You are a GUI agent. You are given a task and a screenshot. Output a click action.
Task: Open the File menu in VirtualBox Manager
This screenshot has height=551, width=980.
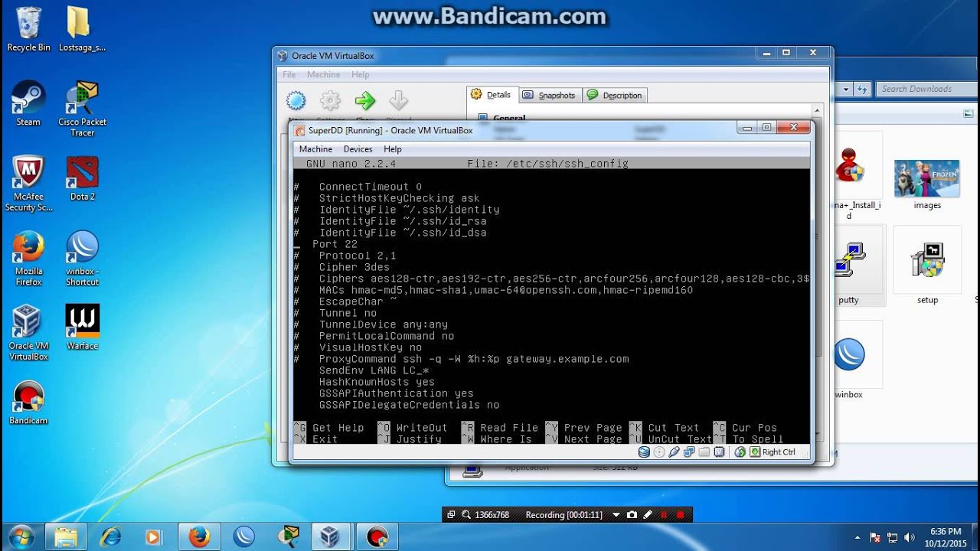click(x=289, y=75)
